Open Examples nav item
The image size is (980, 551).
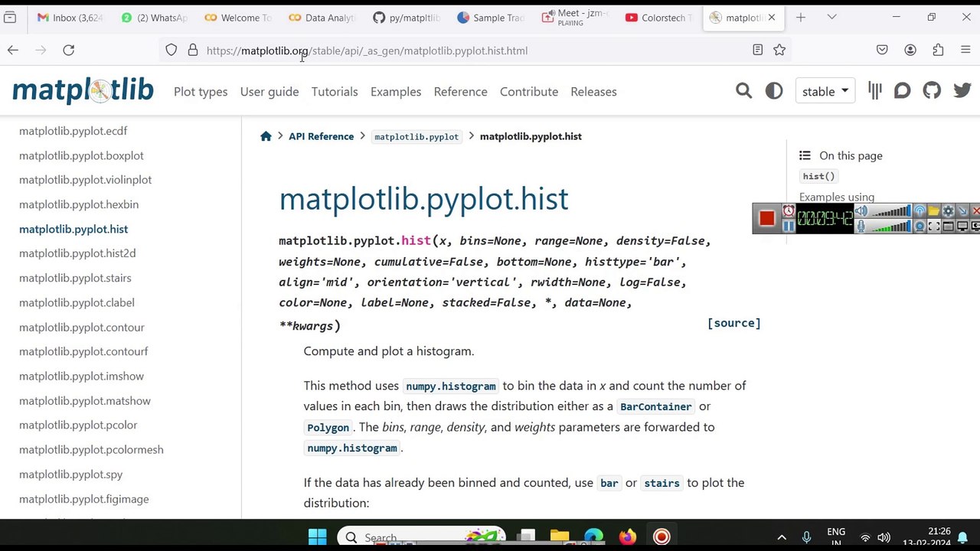coord(396,91)
